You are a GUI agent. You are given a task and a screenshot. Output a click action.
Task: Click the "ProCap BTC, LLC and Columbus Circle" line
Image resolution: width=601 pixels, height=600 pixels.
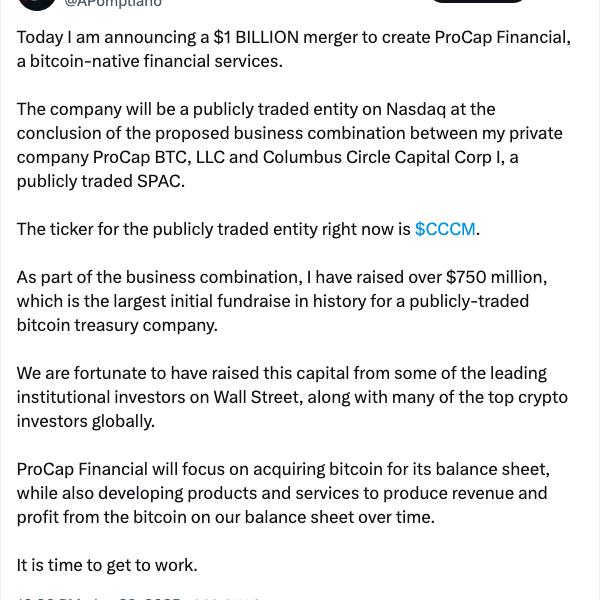tap(268, 158)
